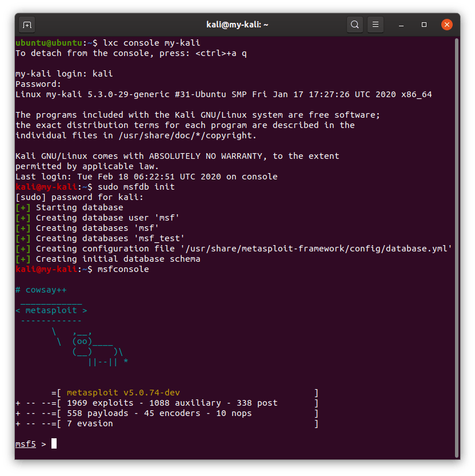This screenshot has height=476, width=475.
Task: Click the 558 payloads statistics line
Action: (159, 413)
